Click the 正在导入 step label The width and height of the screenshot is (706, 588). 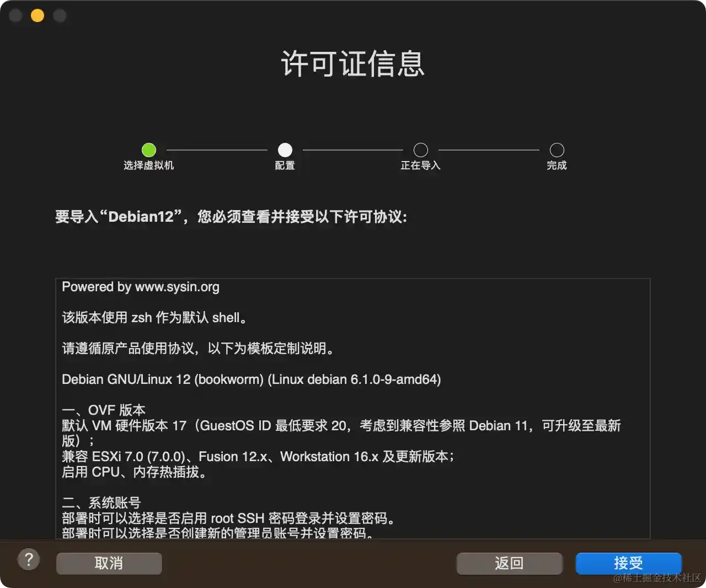pyautogui.click(x=421, y=165)
